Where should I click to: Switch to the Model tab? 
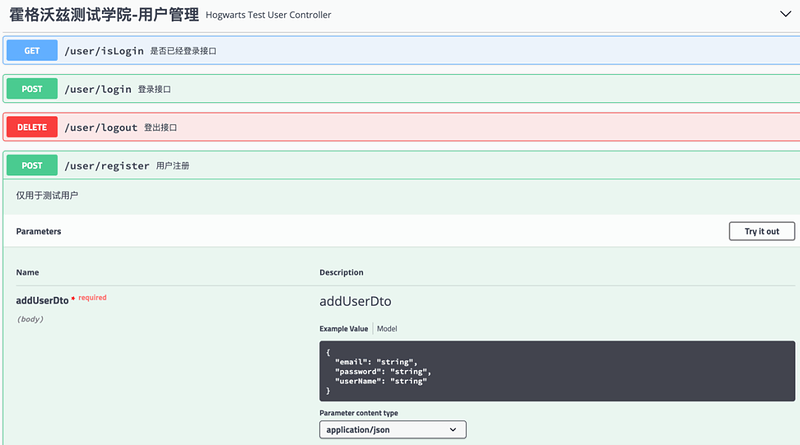[387, 329]
